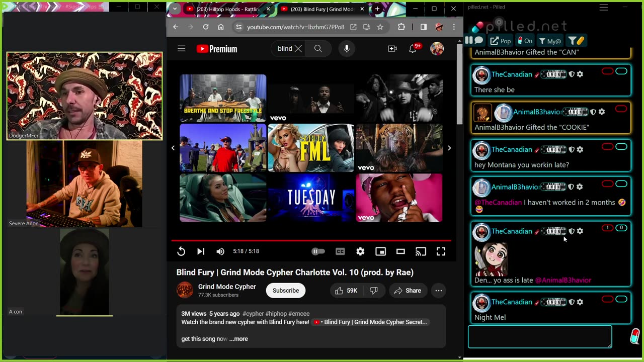Dislike the Blind Fury video
The height and width of the screenshot is (362, 644).
(373, 291)
